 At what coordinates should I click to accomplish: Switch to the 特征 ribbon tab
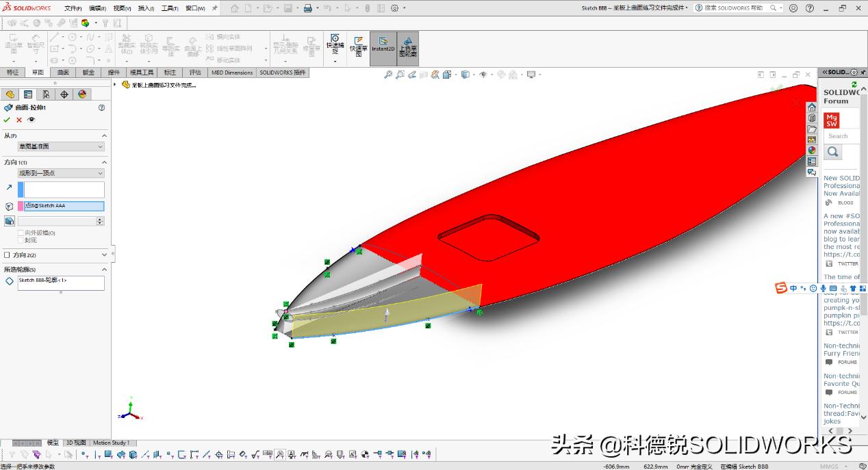point(12,73)
